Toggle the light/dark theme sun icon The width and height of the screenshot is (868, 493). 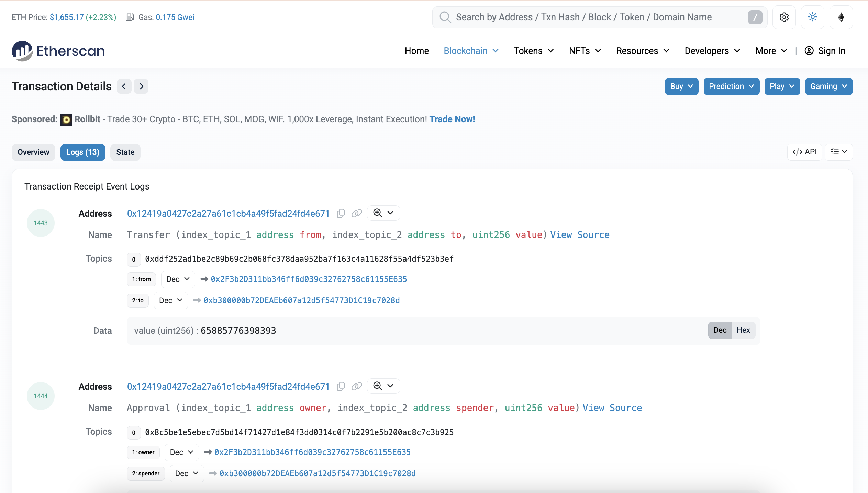click(x=812, y=17)
